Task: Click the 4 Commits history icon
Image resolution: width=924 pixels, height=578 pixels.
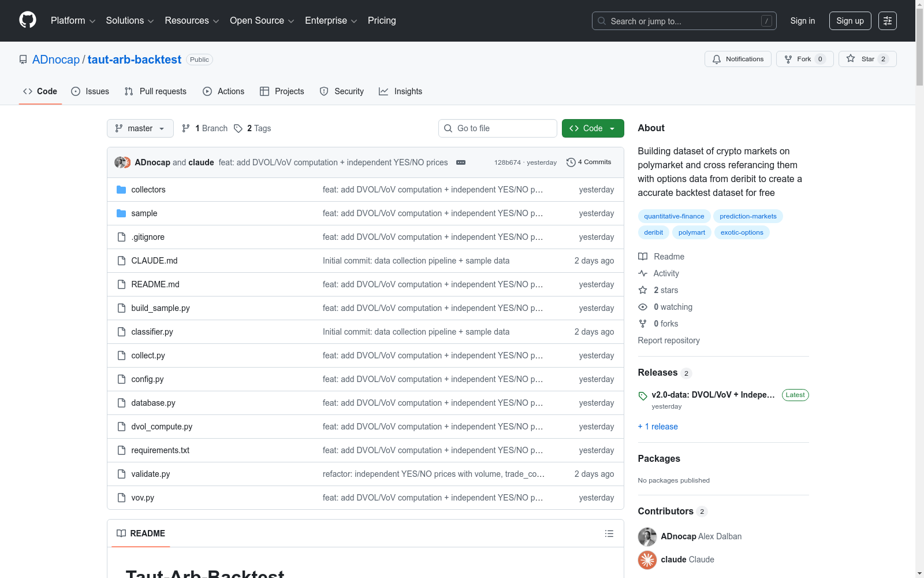Action: tap(571, 162)
